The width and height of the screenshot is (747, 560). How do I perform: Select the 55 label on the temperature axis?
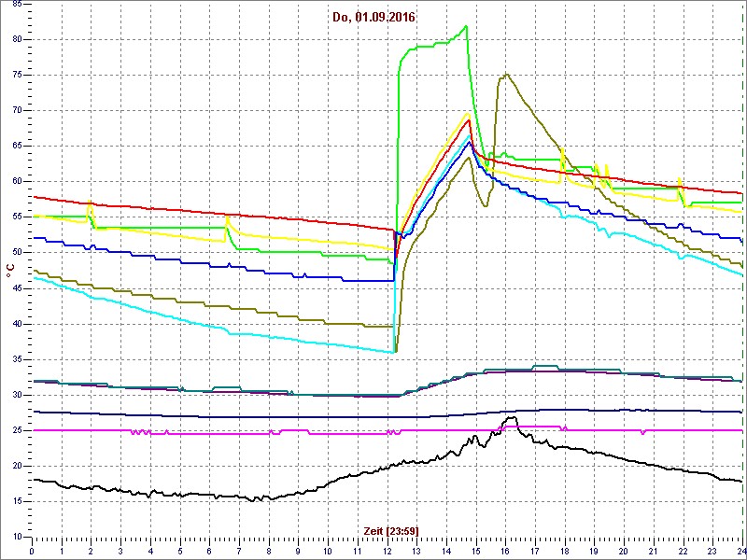pyautogui.click(x=17, y=217)
